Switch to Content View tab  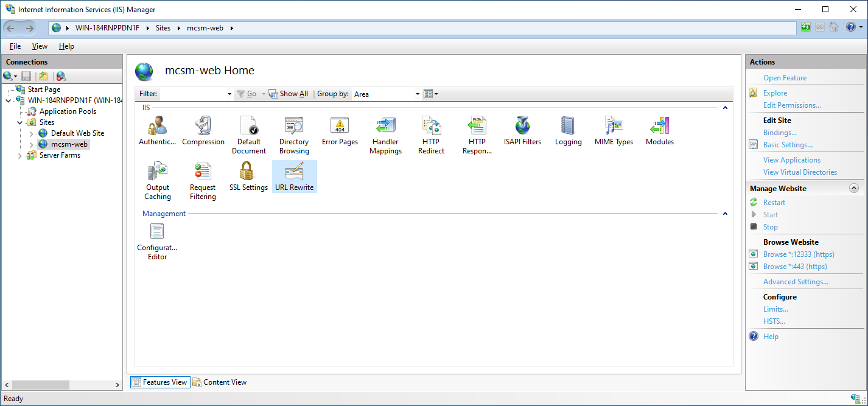click(220, 382)
